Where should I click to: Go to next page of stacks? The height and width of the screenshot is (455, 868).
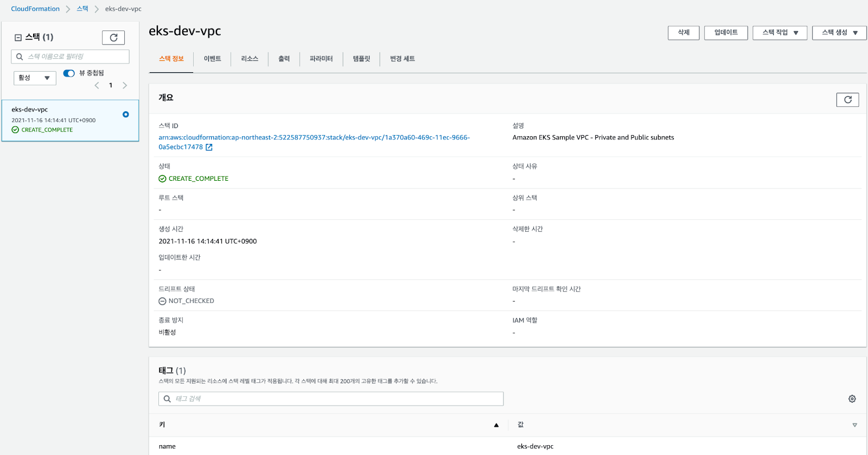(125, 85)
